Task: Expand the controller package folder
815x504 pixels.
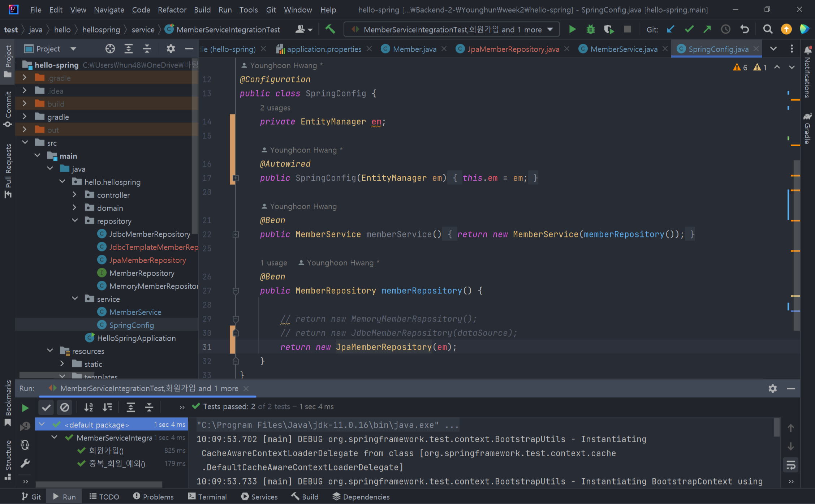Action: [74, 195]
